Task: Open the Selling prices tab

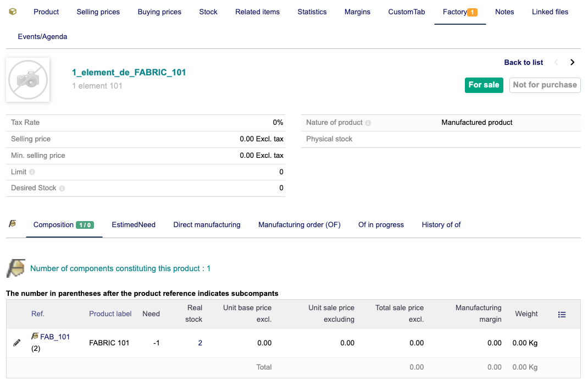Action: (98, 12)
